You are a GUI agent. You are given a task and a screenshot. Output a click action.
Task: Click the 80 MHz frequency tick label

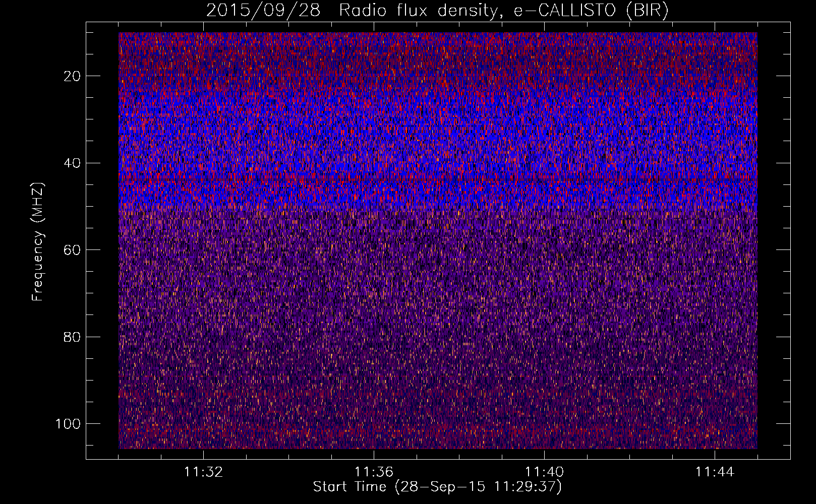tap(73, 337)
